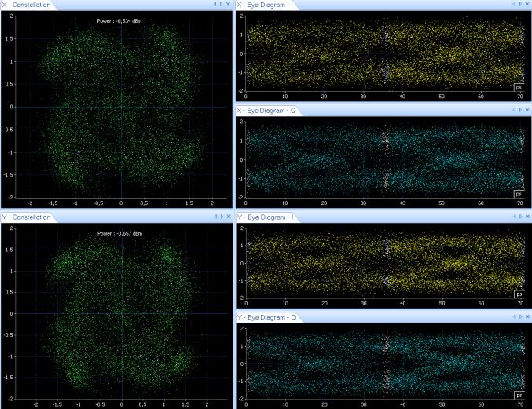
Task: Click the ps unit box in X - Eye Diagram - I
Action: pos(519,87)
